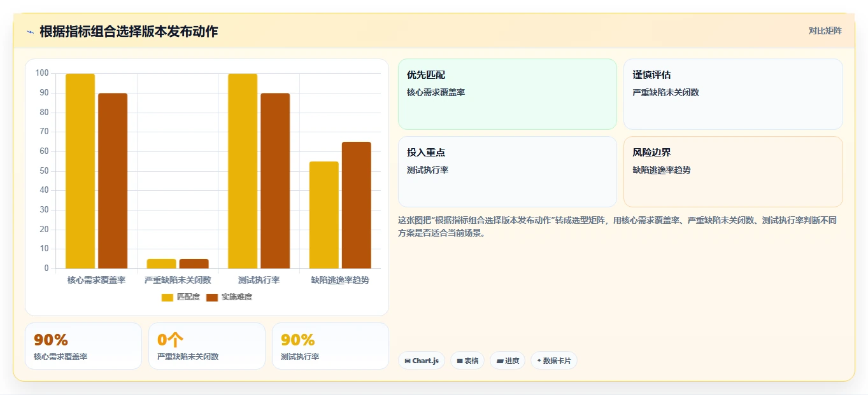The height and width of the screenshot is (395, 868).
Task: Toggle the 匹配度 legend yellow swatch
Action: click(167, 297)
